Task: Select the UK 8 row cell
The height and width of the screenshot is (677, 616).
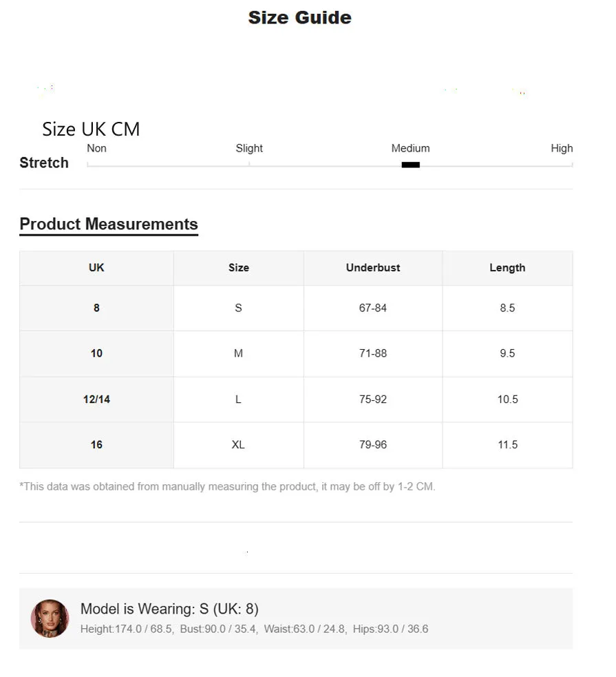Action: 96,308
